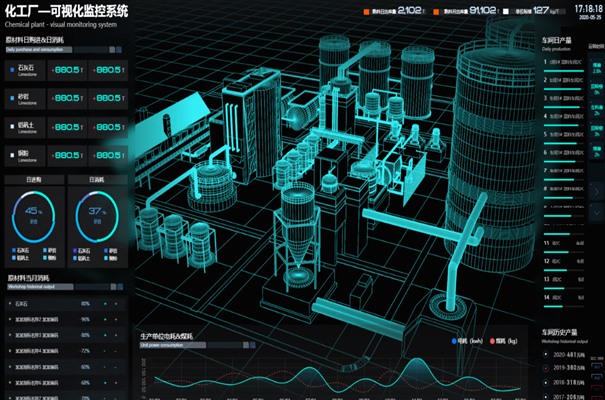The image size is (605, 400).
Task: Click the 45% donut chart
Action: point(34,216)
